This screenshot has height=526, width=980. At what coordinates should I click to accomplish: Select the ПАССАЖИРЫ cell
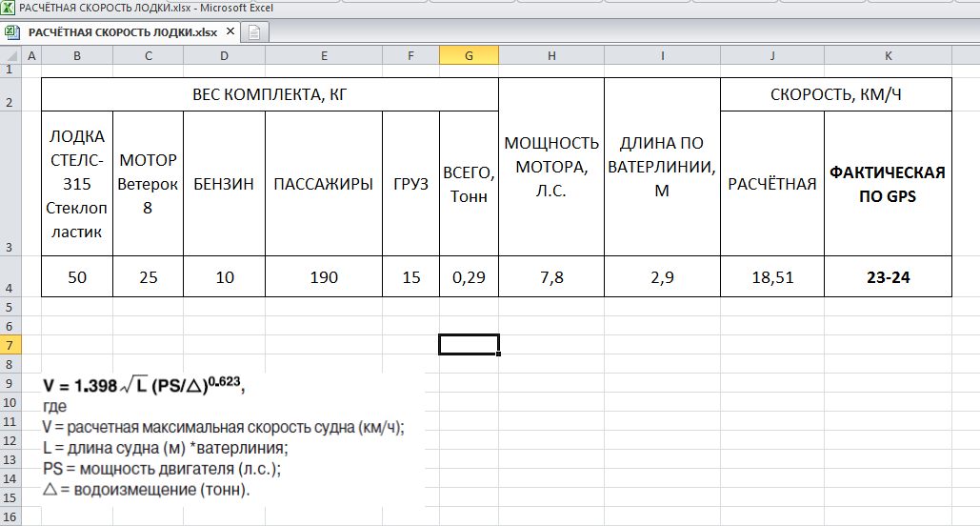[324, 184]
